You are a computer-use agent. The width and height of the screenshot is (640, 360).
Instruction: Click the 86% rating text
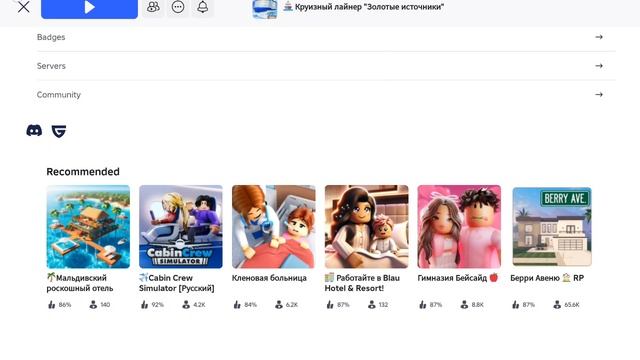coord(65,305)
